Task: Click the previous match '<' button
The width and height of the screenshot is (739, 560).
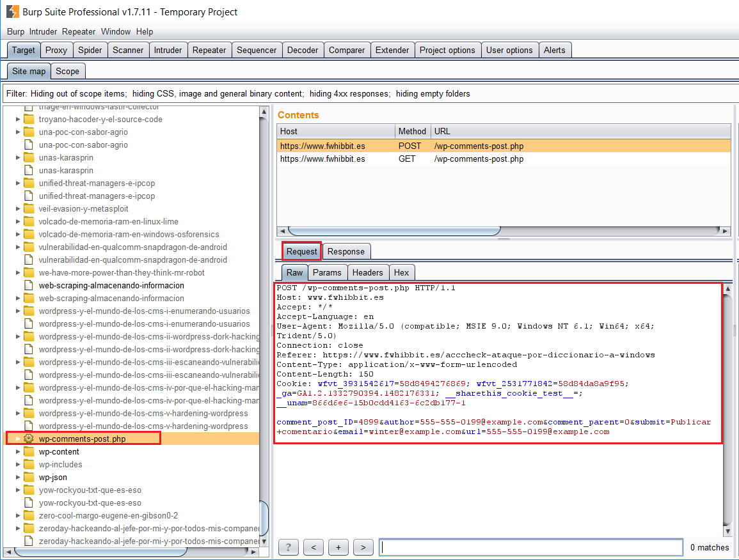Action: pos(313,547)
